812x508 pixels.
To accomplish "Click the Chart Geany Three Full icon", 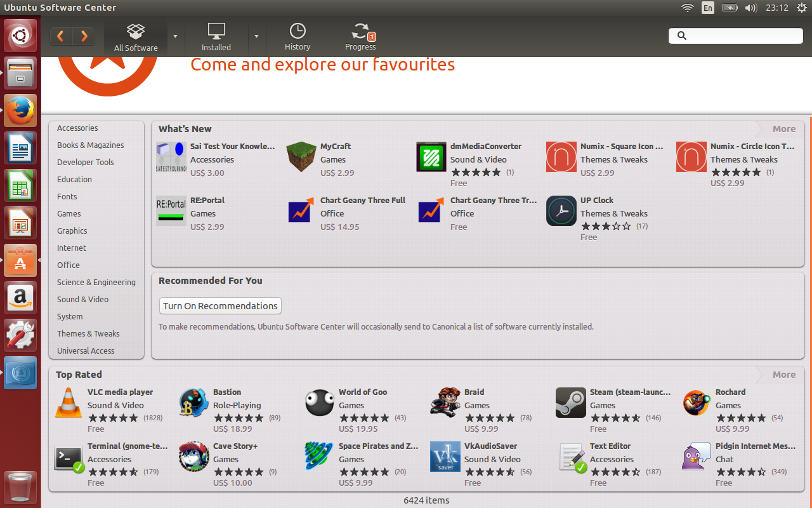I will pos(301,211).
